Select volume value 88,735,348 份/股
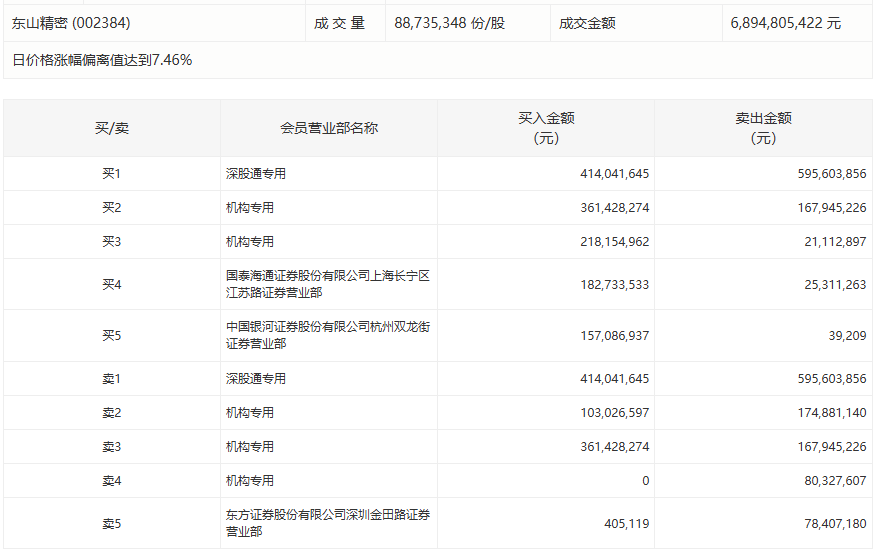 pos(450,23)
